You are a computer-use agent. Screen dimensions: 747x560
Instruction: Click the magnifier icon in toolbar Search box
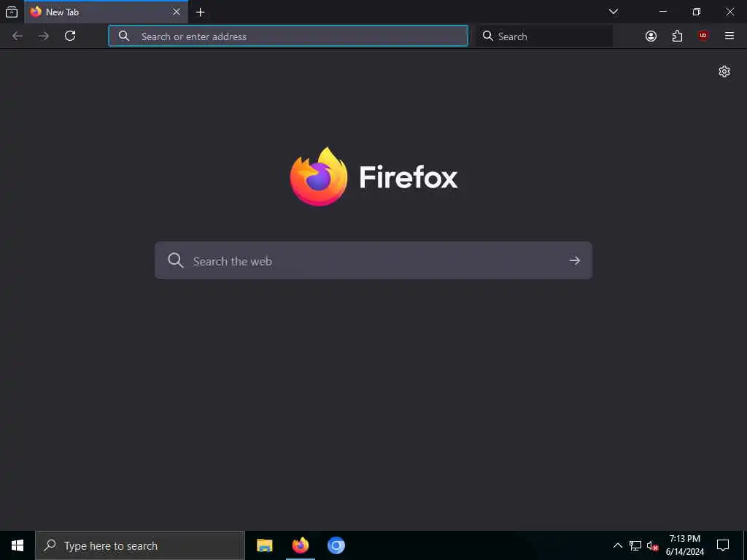click(x=487, y=36)
